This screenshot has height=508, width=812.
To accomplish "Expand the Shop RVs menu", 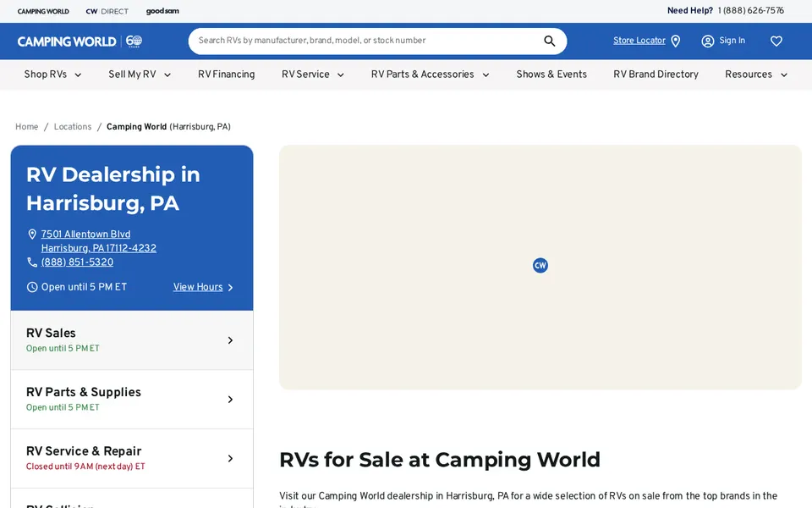I will point(52,75).
